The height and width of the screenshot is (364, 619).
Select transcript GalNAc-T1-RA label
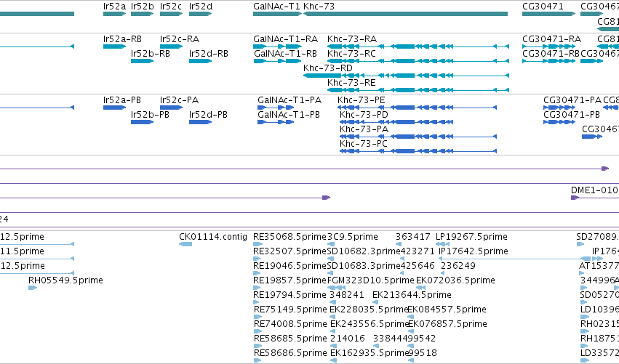285,39
